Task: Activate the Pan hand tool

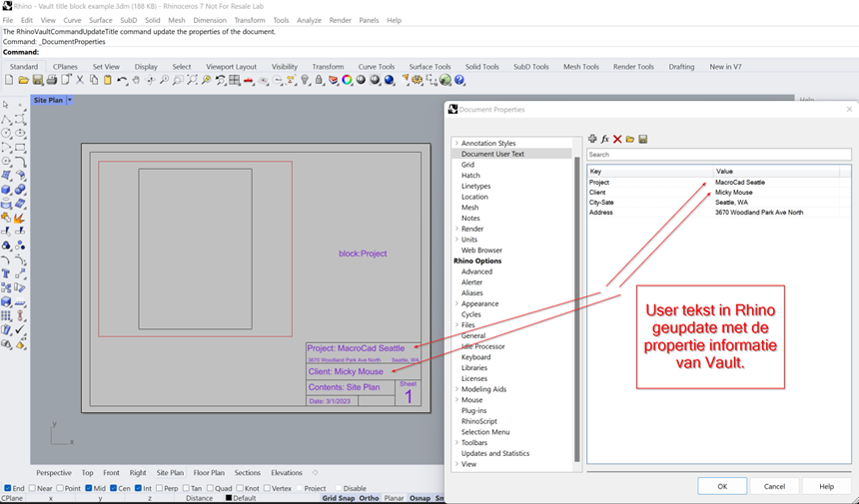Action: (x=136, y=80)
